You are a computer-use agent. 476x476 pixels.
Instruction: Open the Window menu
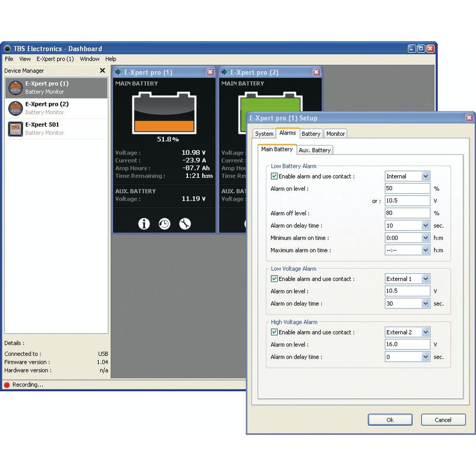(x=89, y=59)
